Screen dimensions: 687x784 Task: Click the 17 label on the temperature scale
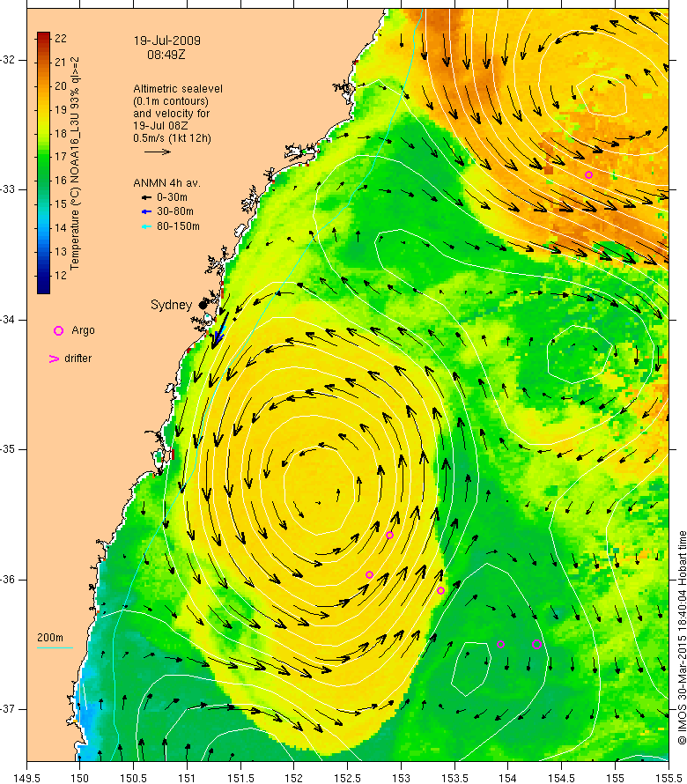click(61, 157)
